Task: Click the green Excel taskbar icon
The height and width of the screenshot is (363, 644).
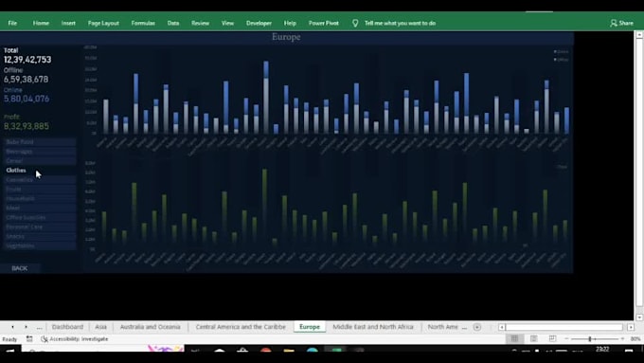Action: tap(336, 350)
